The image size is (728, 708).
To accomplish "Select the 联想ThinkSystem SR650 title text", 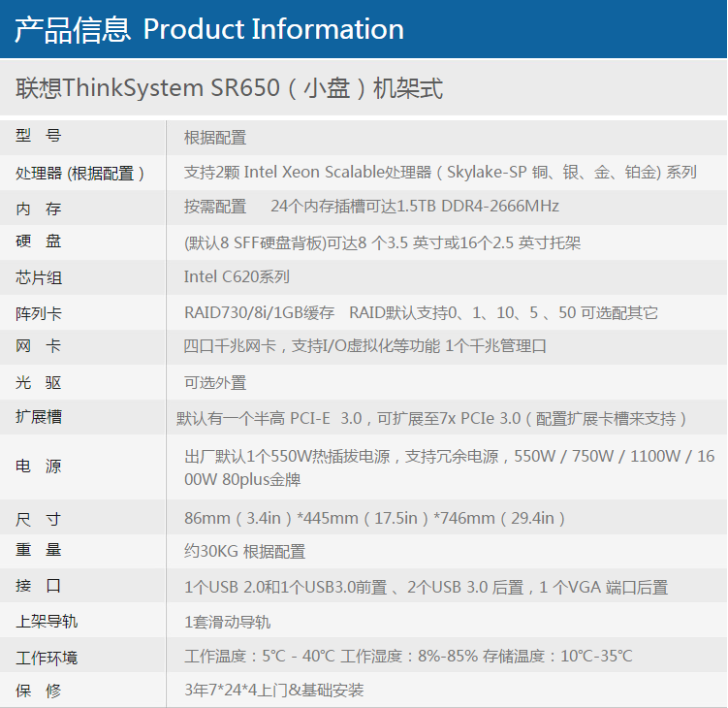I will [x=230, y=88].
